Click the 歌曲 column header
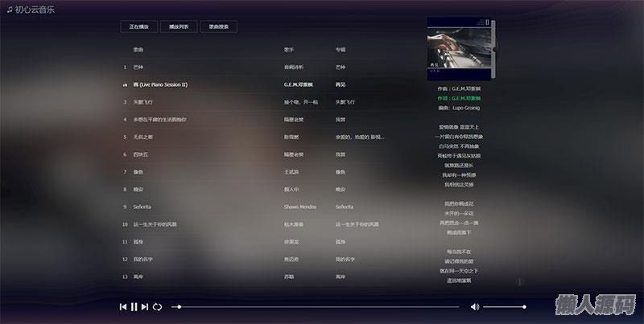Image resolution: width=644 pixels, height=324 pixels. pyautogui.click(x=138, y=50)
